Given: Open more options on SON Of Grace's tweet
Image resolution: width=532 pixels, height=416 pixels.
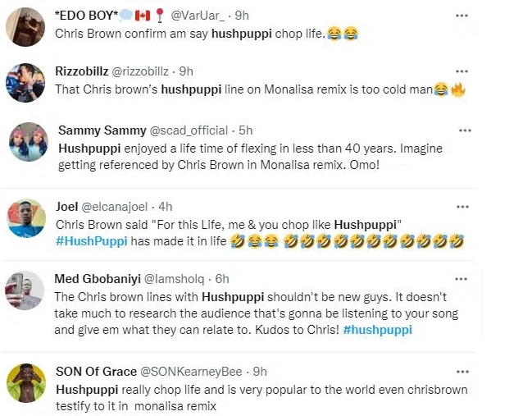Looking at the screenshot, I should pyautogui.click(x=462, y=371).
